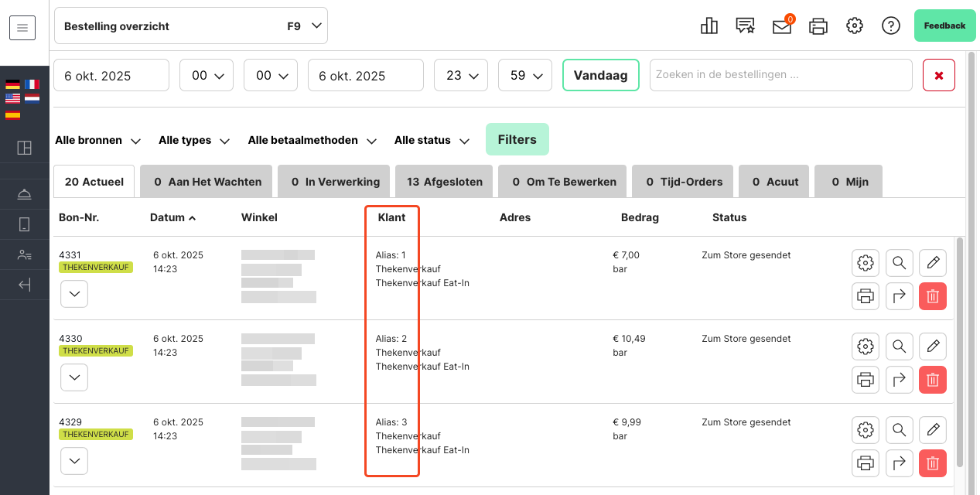The image size is (980, 495).
Task: Delete order 4331 with red trash icon
Action: (932, 295)
